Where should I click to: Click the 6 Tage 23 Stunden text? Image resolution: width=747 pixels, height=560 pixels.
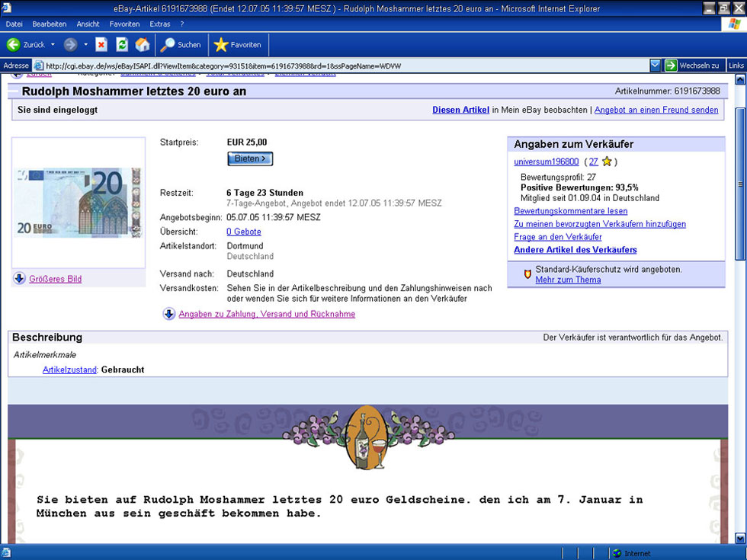pyautogui.click(x=265, y=193)
